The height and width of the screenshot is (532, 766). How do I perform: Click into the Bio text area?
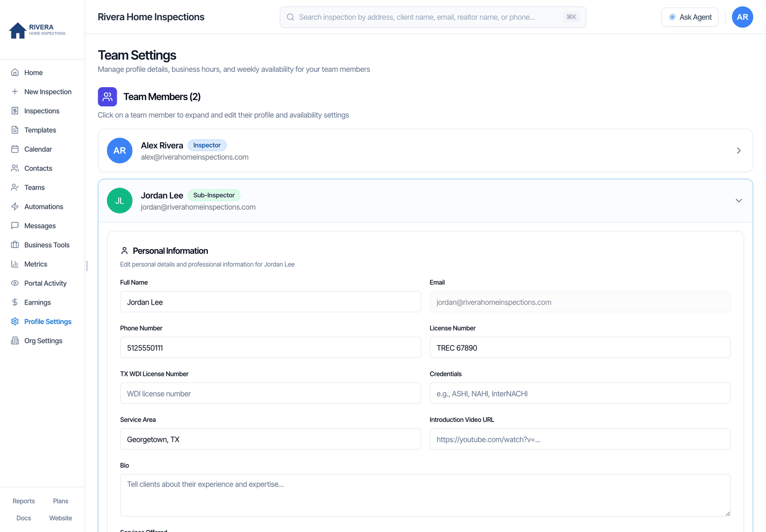click(x=425, y=495)
